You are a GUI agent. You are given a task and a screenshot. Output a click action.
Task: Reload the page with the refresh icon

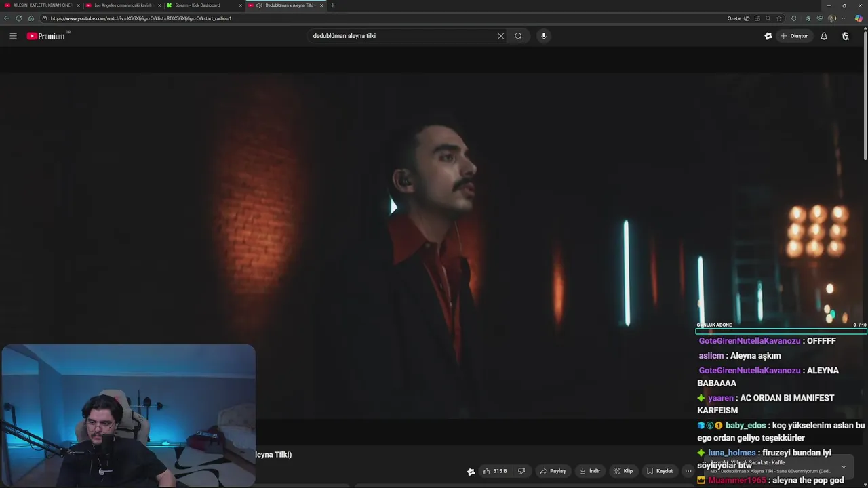(x=19, y=18)
